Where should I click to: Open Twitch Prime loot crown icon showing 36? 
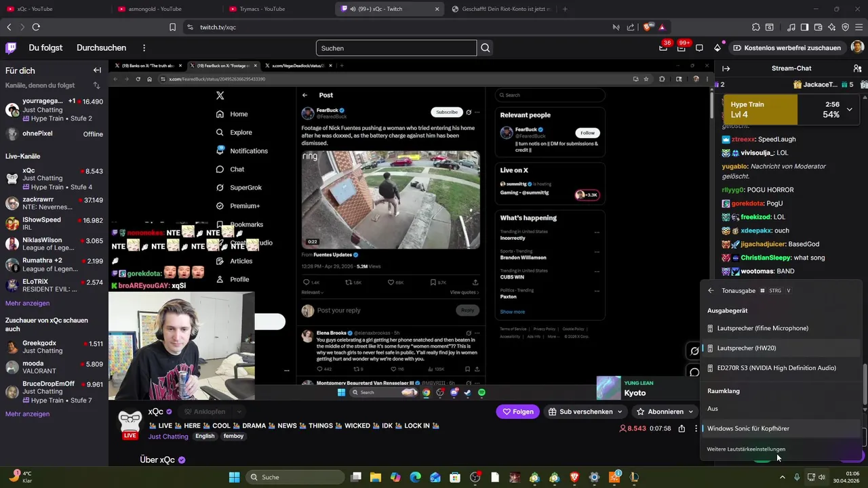click(x=663, y=48)
